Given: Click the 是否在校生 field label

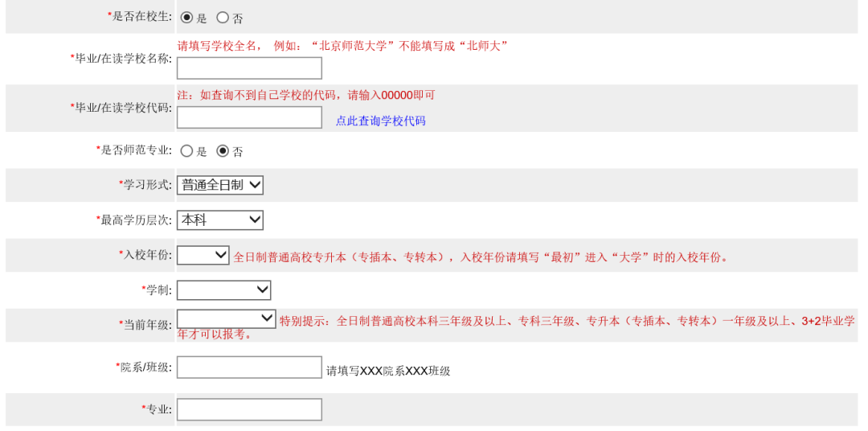Looking at the screenshot, I should tap(140, 16).
